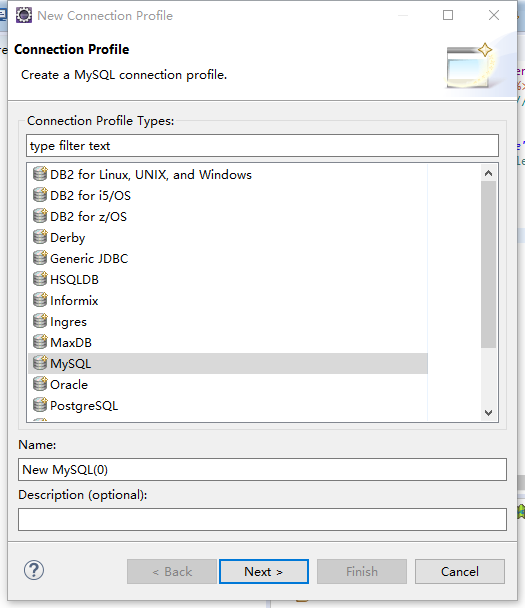
Task: Click the PostgreSQL database icon
Action: 40,404
